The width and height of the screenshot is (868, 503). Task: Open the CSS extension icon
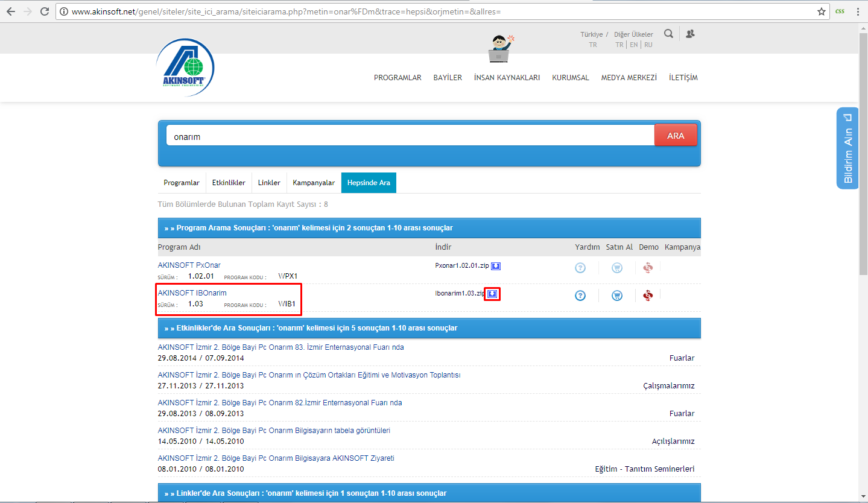pos(840,11)
